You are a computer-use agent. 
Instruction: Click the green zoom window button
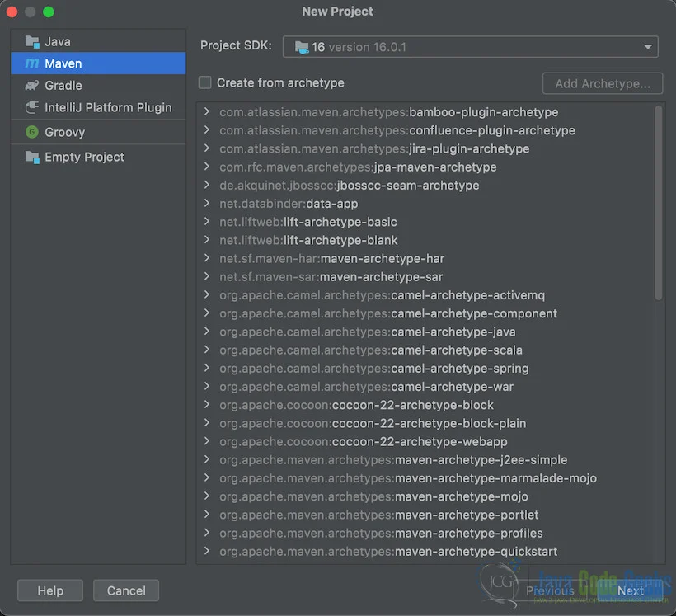[x=49, y=12]
